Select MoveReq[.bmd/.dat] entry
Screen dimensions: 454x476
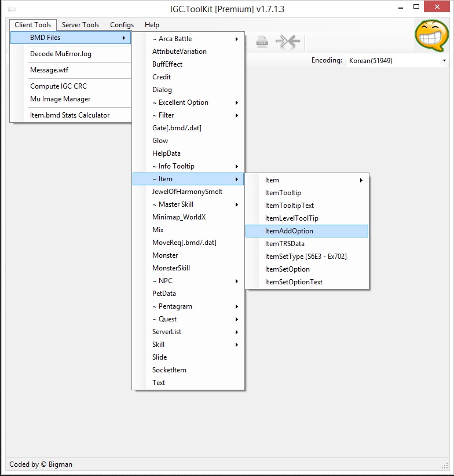(188, 243)
